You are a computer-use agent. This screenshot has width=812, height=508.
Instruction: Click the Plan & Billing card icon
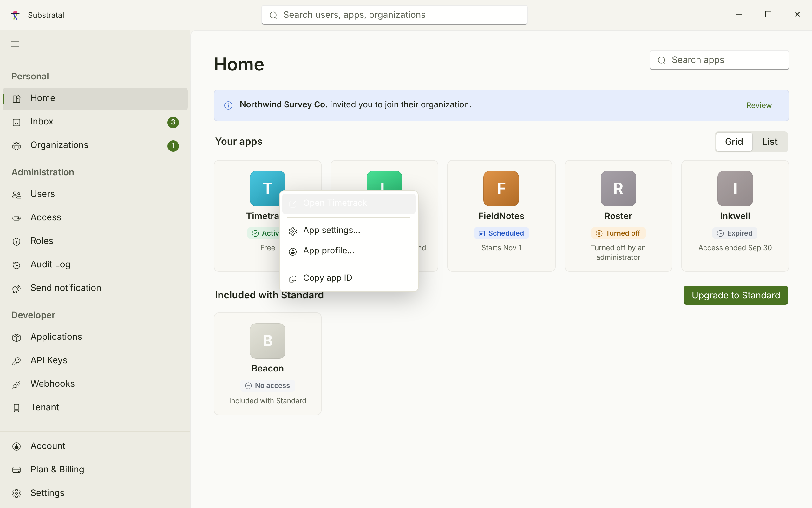click(x=16, y=470)
